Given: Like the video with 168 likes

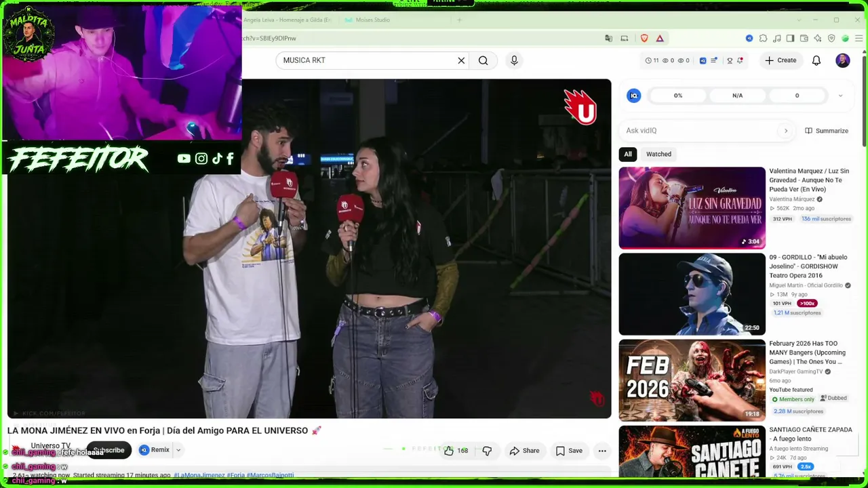Looking at the screenshot, I should click(x=456, y=451).
